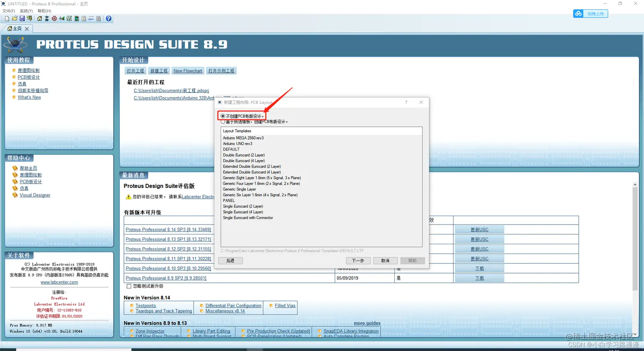Open the Project Notes toolbar icon
Viewport: 644px width, 351px height.
99,19
